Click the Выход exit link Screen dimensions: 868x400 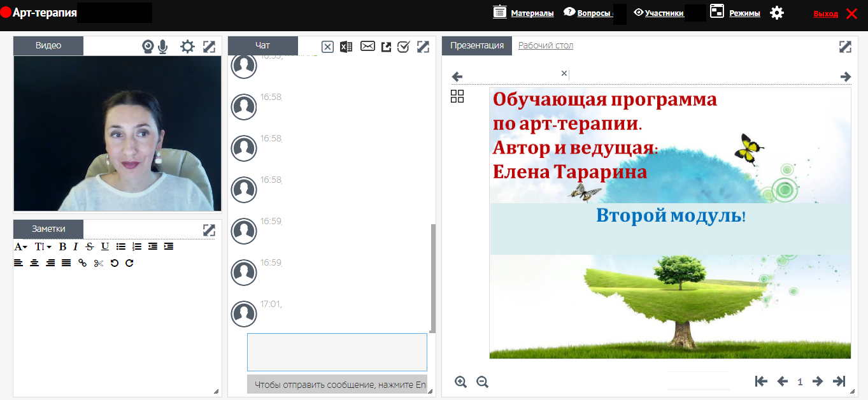coord(826,14)
